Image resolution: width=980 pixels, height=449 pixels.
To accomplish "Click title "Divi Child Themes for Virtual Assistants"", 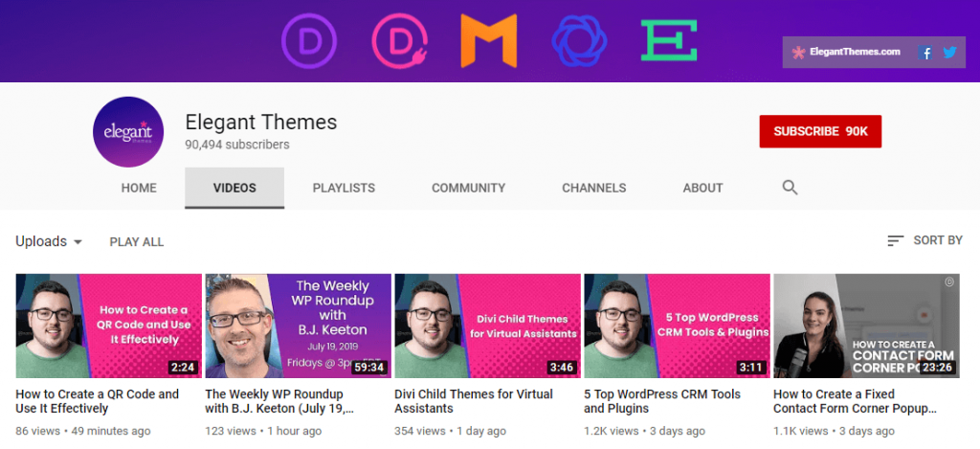I will (474, 401).
